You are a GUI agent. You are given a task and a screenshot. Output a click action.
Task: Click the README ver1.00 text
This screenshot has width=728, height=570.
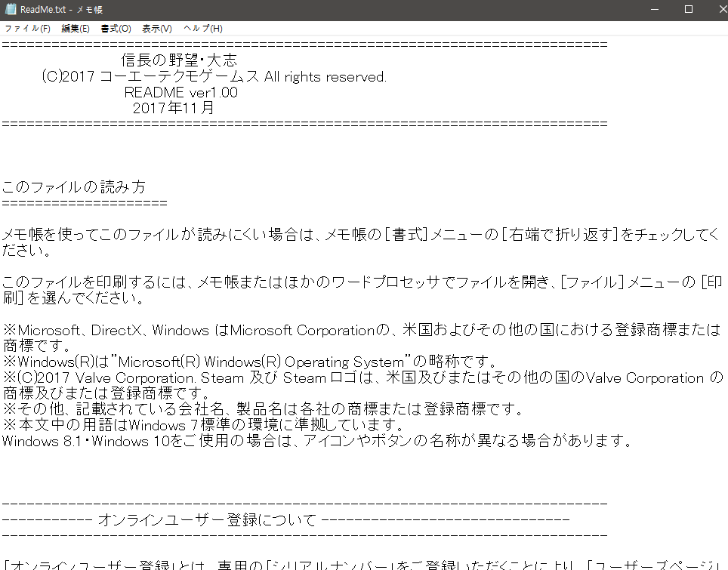point(181,92)
